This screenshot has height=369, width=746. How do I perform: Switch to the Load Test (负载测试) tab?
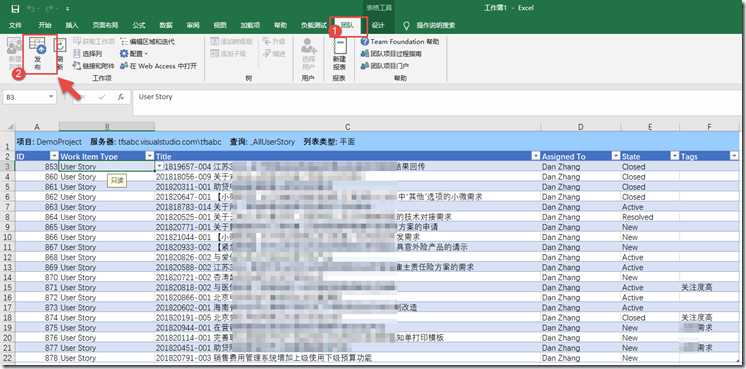(314, 25)
